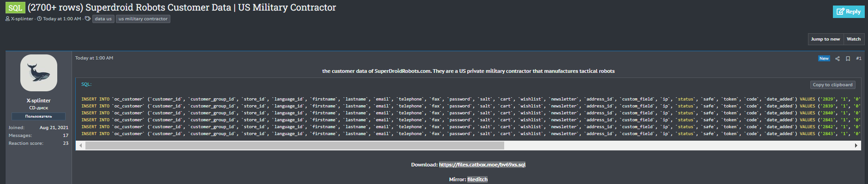Click scrollbar left arrow in code box
868x184 pixels.
coord(81,146)
